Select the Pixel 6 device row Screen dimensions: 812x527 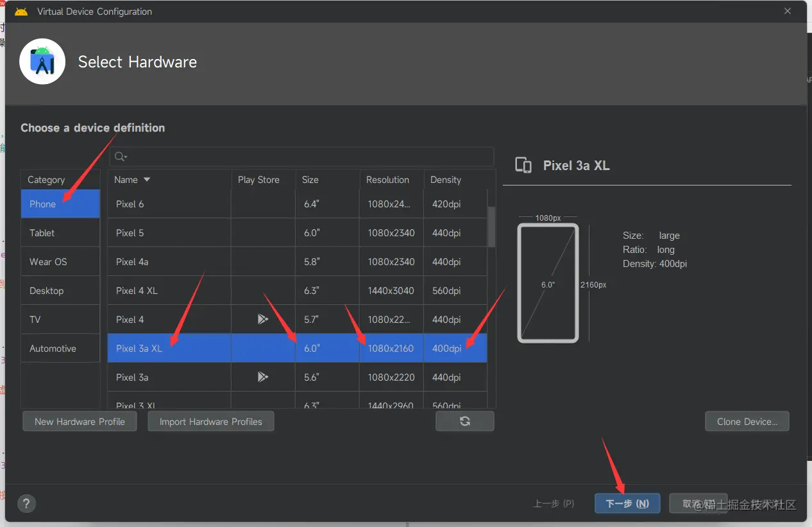298,203
